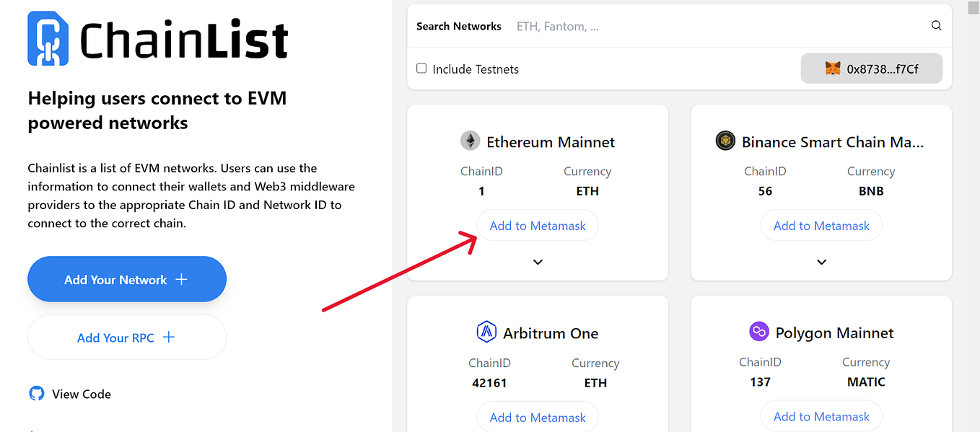Click the Arbitrum One logo icon
Image resolution: width=980 pixels, height=432 pixels.
point(487,332)
